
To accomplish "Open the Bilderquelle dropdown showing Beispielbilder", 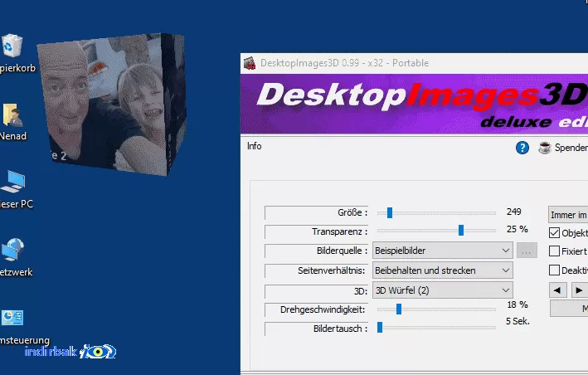I will (443, 251).
